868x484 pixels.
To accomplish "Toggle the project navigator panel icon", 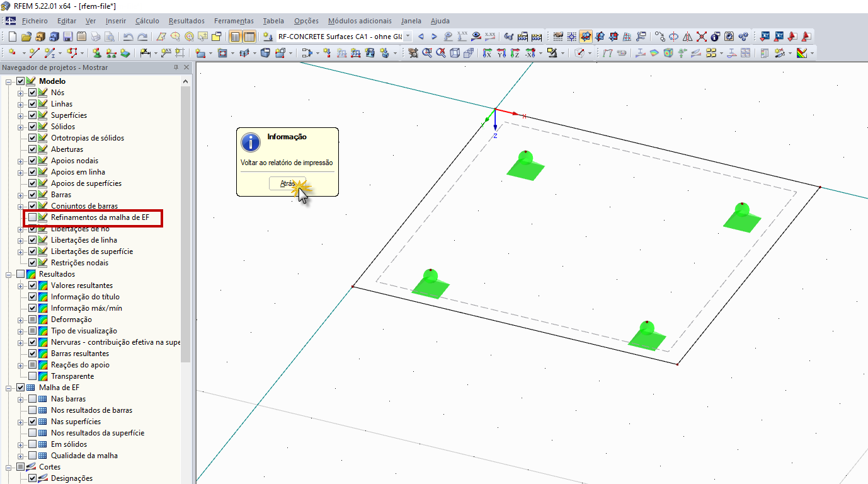I will pos(234,37).
